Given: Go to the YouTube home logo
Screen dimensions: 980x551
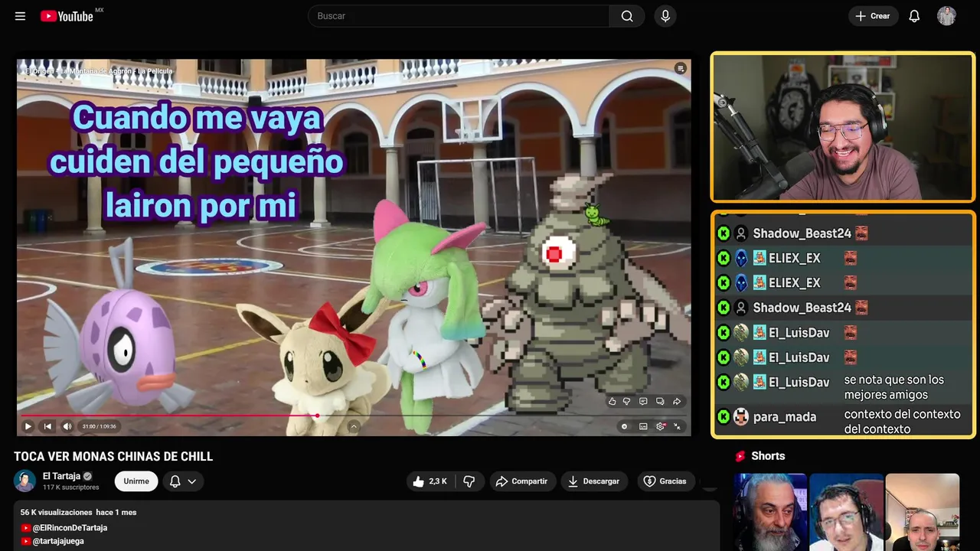Looking at the screenshot, I should [x=67, y=16].
